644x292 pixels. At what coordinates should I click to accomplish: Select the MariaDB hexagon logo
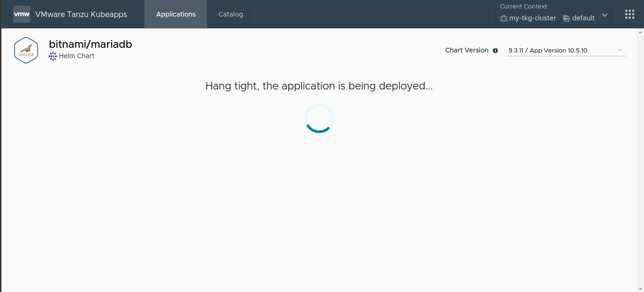point(26,50)
